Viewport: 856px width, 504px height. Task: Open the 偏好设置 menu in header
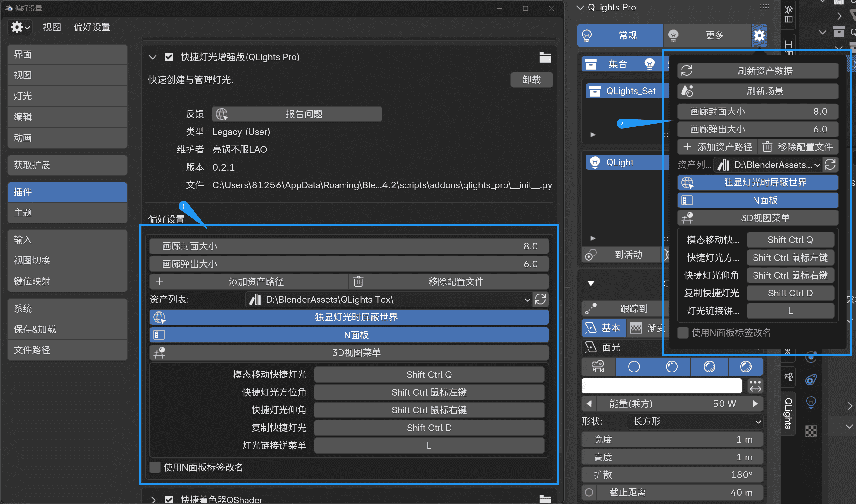[92, 27]
